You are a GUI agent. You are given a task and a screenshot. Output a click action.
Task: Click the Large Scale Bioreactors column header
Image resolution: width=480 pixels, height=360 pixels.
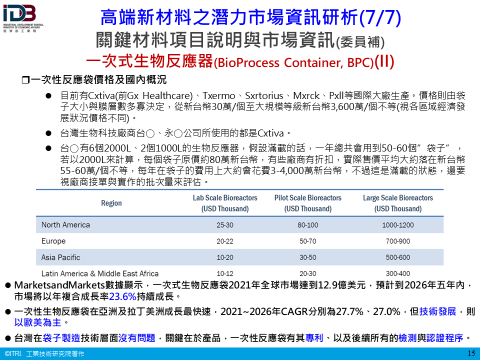398,203
